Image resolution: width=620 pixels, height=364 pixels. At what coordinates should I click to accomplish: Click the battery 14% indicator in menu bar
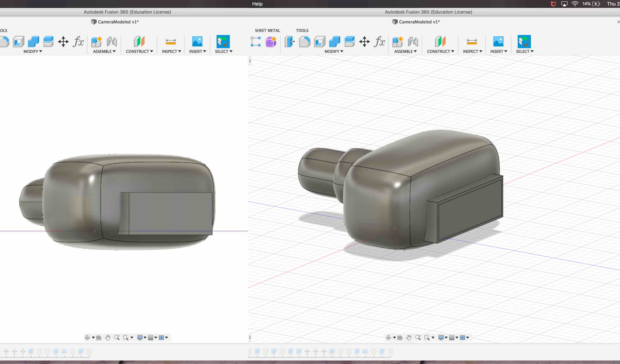tap(591, 4)
